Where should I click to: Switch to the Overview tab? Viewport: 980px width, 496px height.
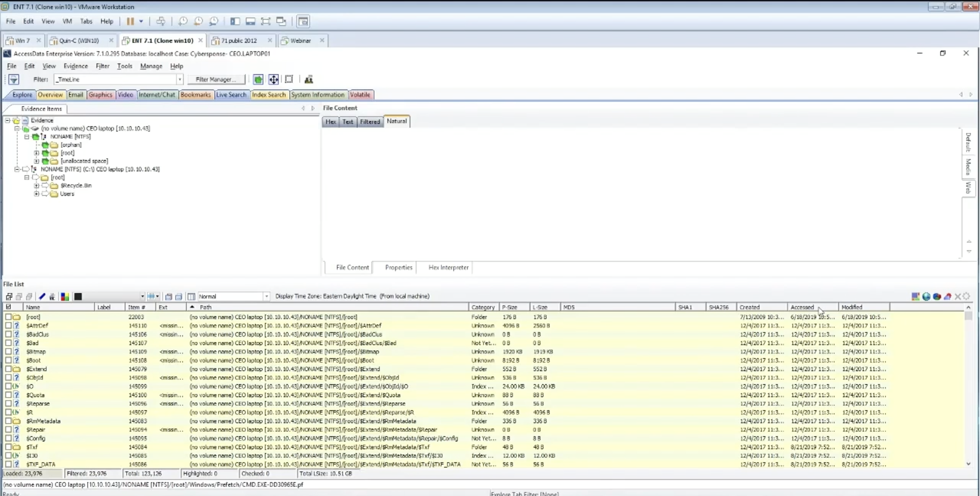tap(50, 95)
